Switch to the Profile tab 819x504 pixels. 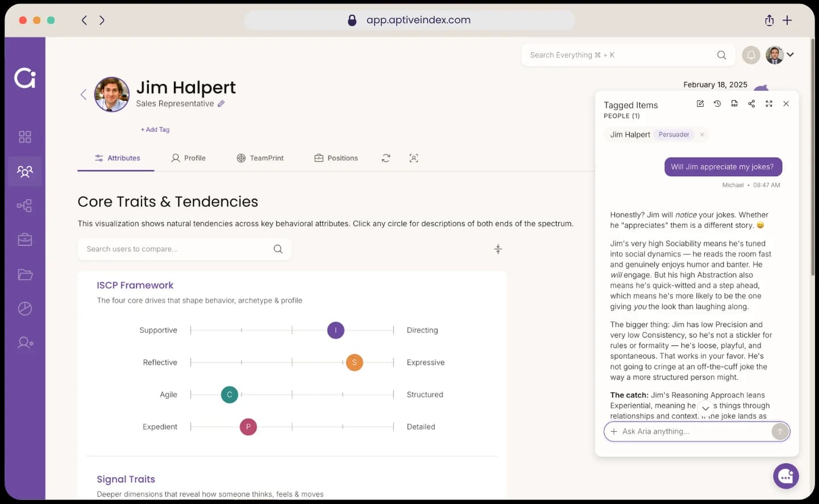point(189,158)
